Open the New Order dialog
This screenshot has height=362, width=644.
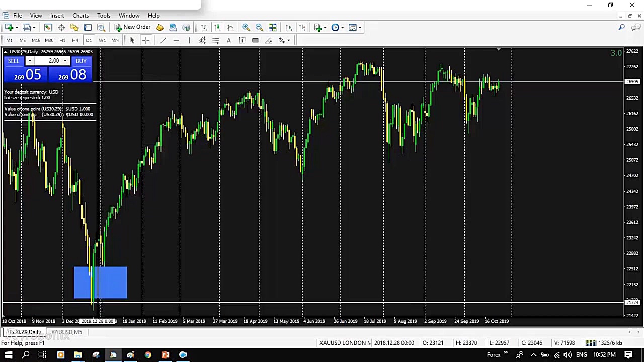click(132, 27)
